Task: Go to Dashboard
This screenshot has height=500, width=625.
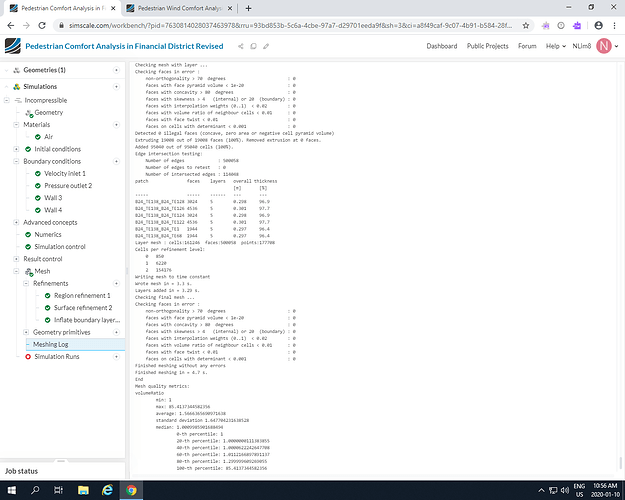Action: coord(442,46)
